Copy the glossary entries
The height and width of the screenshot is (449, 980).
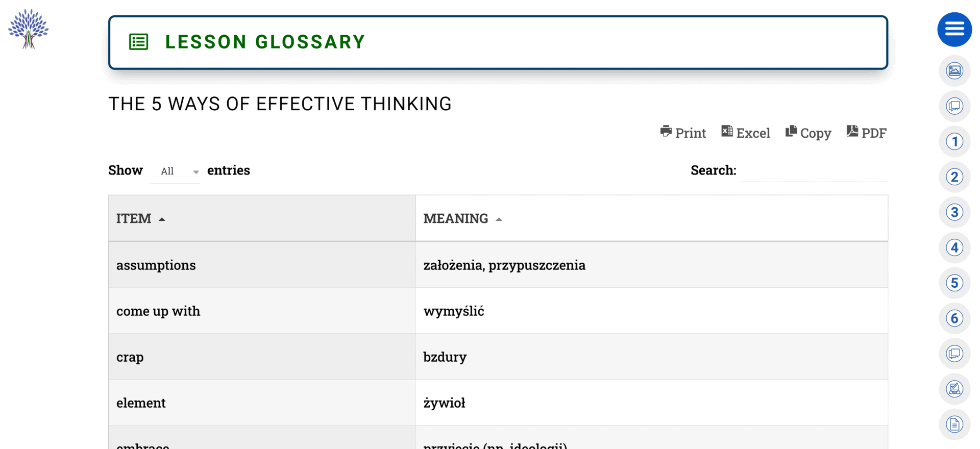[x=808, y=133]
